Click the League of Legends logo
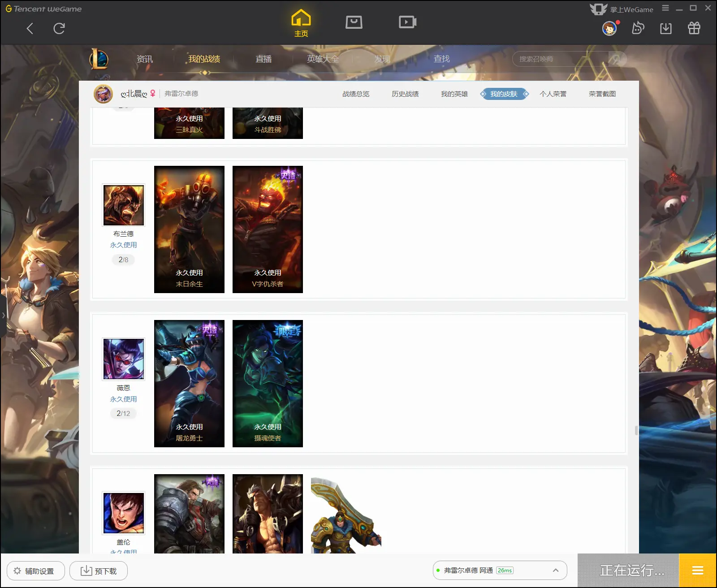 [x=99, y=59]
